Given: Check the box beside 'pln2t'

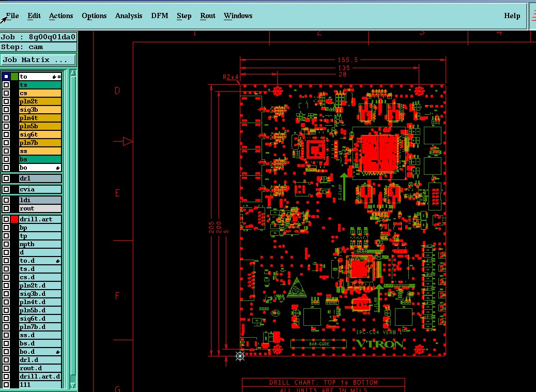Looking at the screenshot, I should [6, 101].
